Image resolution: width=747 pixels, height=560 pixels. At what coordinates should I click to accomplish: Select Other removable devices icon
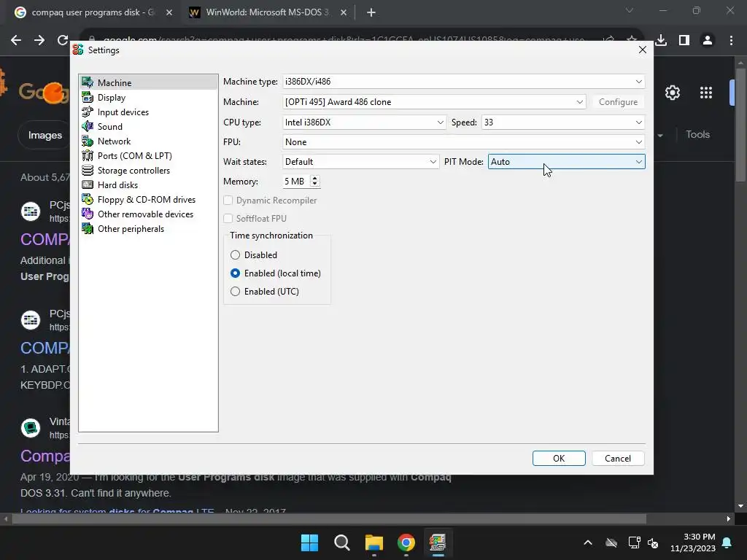point(88,214)
